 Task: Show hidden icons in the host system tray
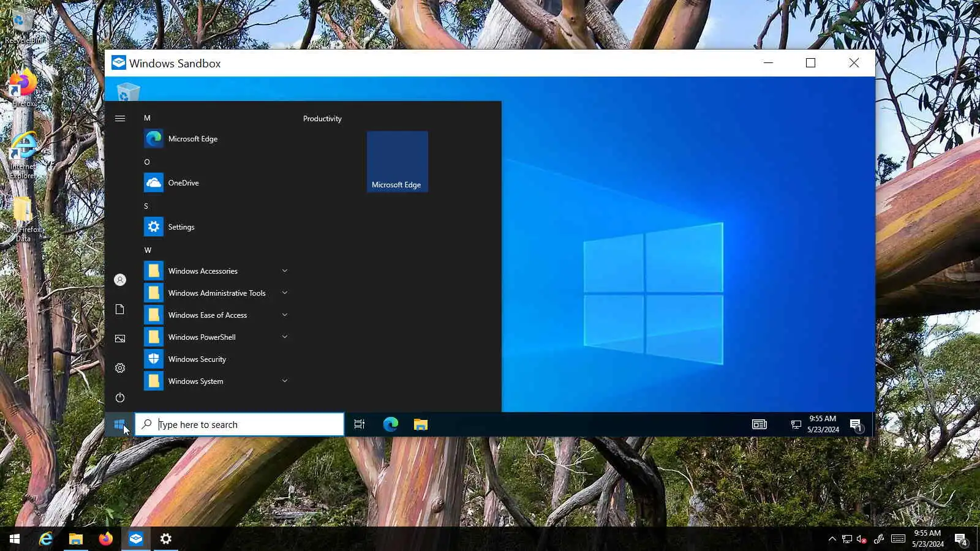click(x=832, y=539)
